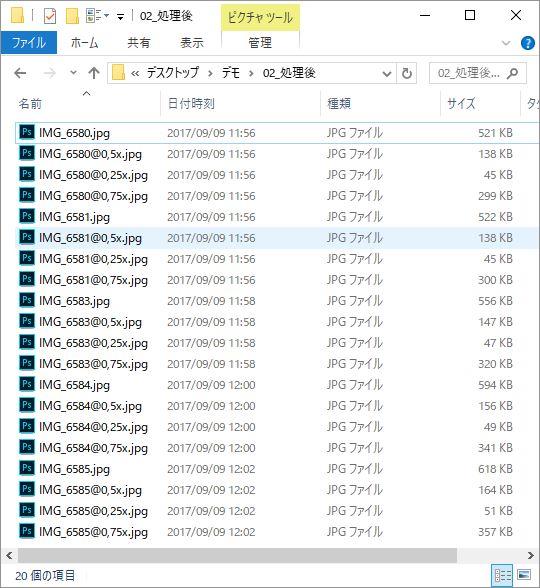Open the ファイル menu tab
This screenshot has width=540, height=588.
point(29,43)
